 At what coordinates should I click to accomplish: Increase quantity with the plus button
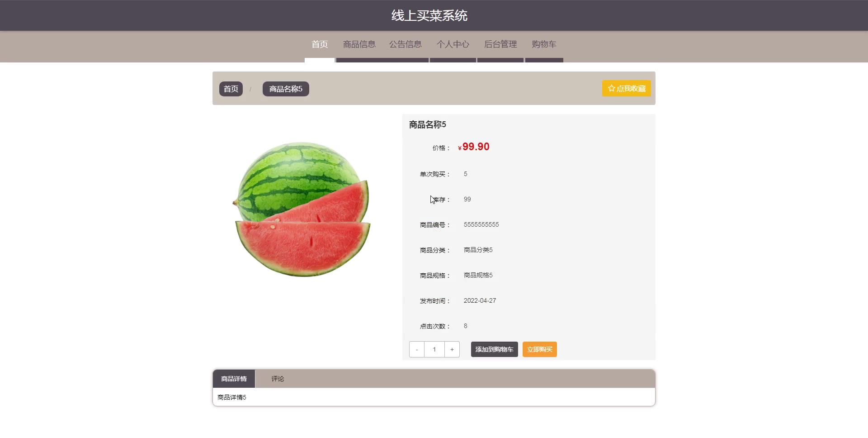(x=452, y=349)
